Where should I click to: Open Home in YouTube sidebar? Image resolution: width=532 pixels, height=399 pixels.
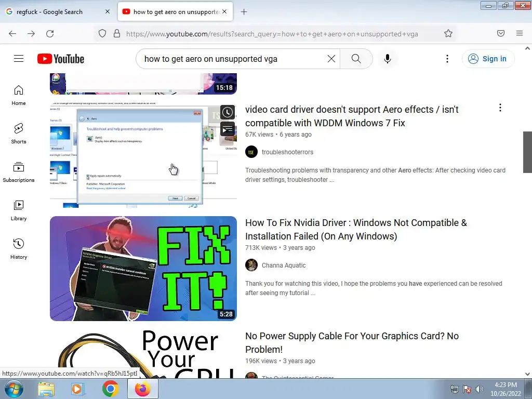19,96
